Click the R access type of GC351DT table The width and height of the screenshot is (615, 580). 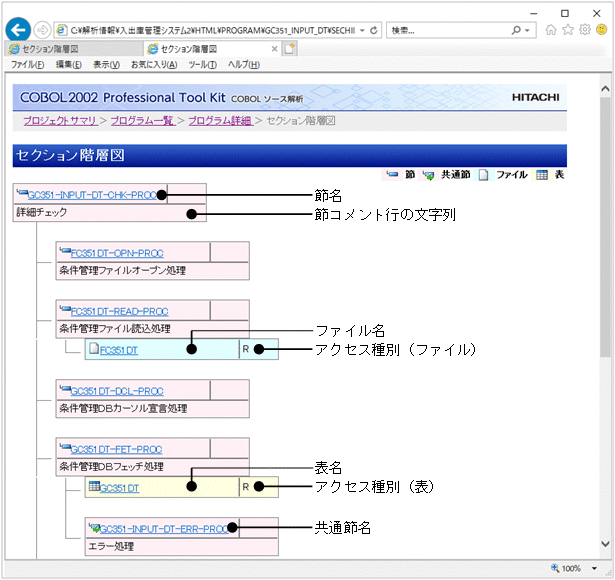point(246,487)
